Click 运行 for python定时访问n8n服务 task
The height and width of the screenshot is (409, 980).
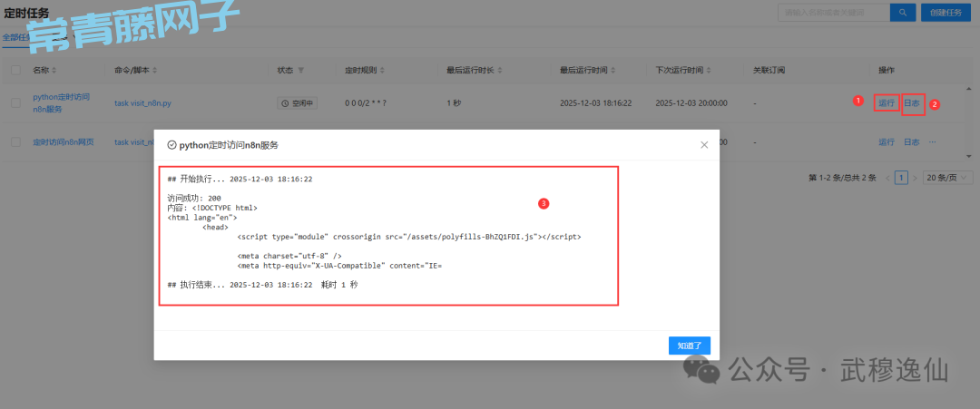click(x=887, y=103)
